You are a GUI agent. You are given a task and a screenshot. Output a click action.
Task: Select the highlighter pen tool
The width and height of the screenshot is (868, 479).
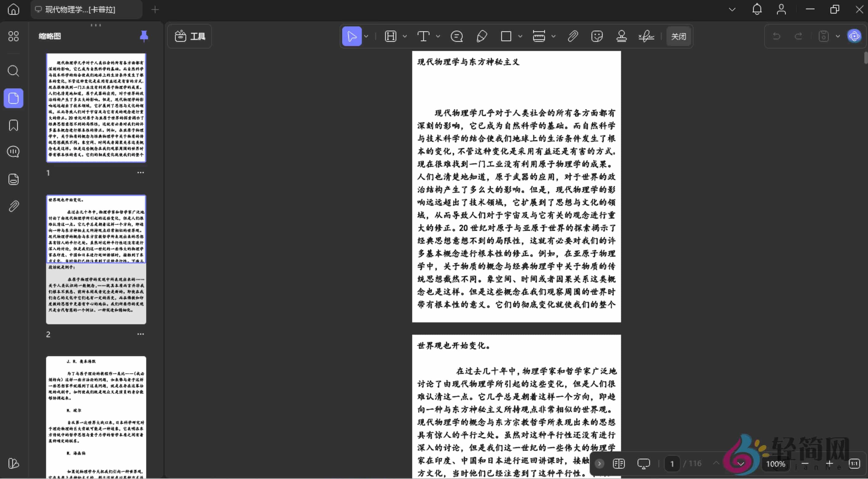482,36
